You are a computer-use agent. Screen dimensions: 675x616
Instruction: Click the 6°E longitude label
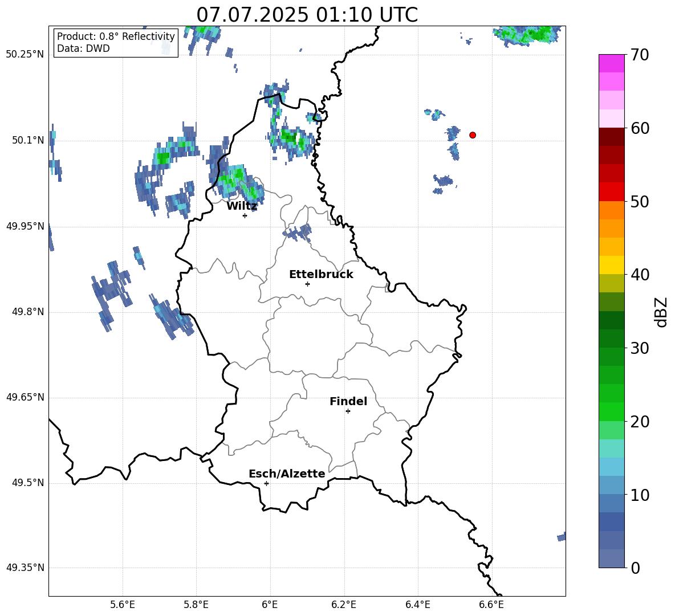[270, 605]
